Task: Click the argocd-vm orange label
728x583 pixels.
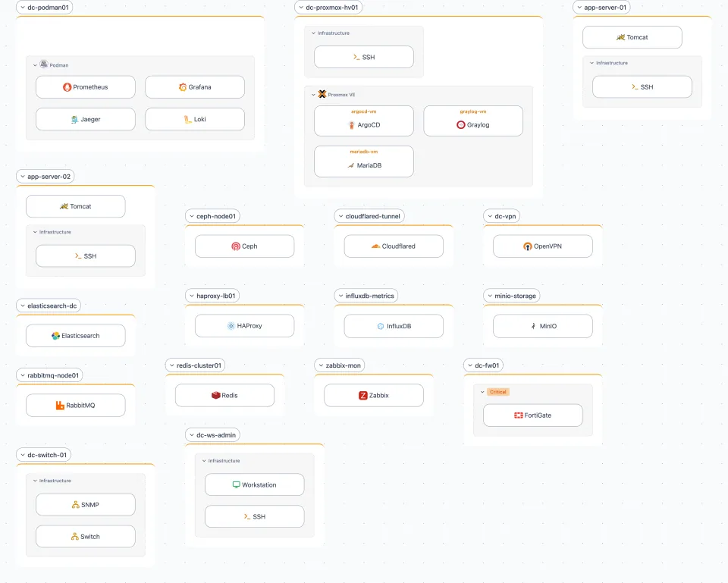Action: tap(364, 111)
